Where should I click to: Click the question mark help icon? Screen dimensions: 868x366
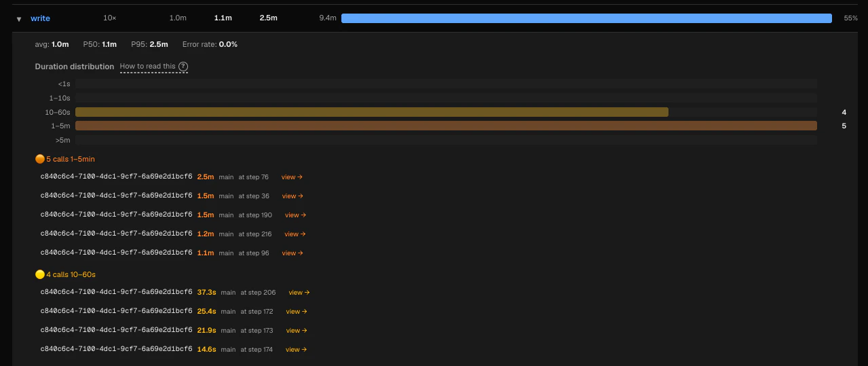[183, 67]
